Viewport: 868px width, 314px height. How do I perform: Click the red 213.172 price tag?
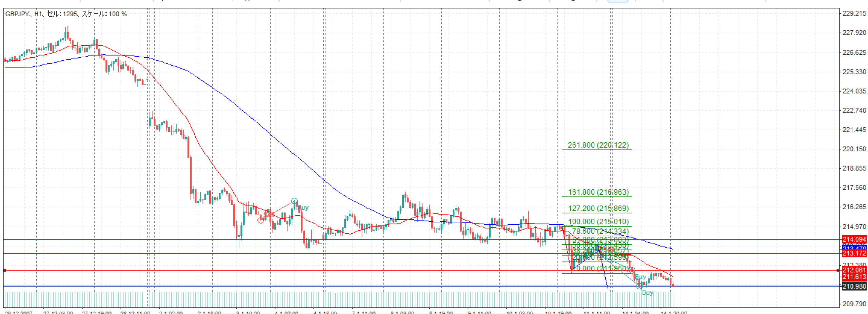coord(854,253)
